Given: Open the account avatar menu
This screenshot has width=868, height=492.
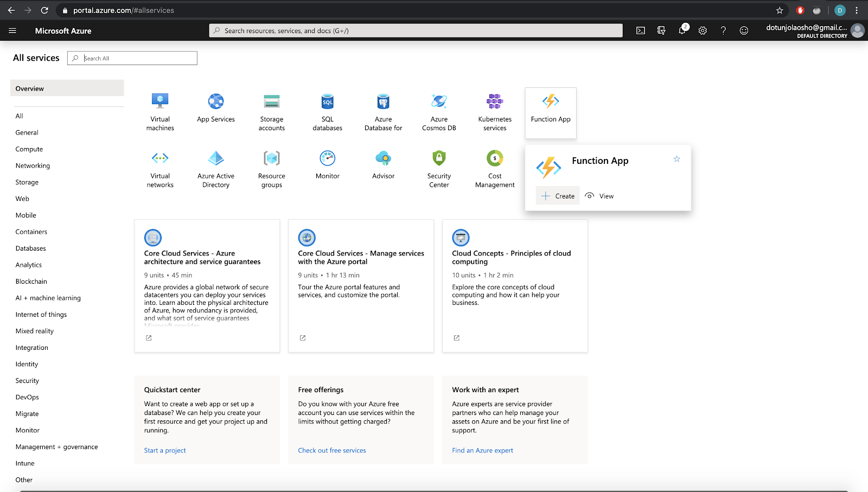Looking at the screenshot, I should (x=857, y=30).
